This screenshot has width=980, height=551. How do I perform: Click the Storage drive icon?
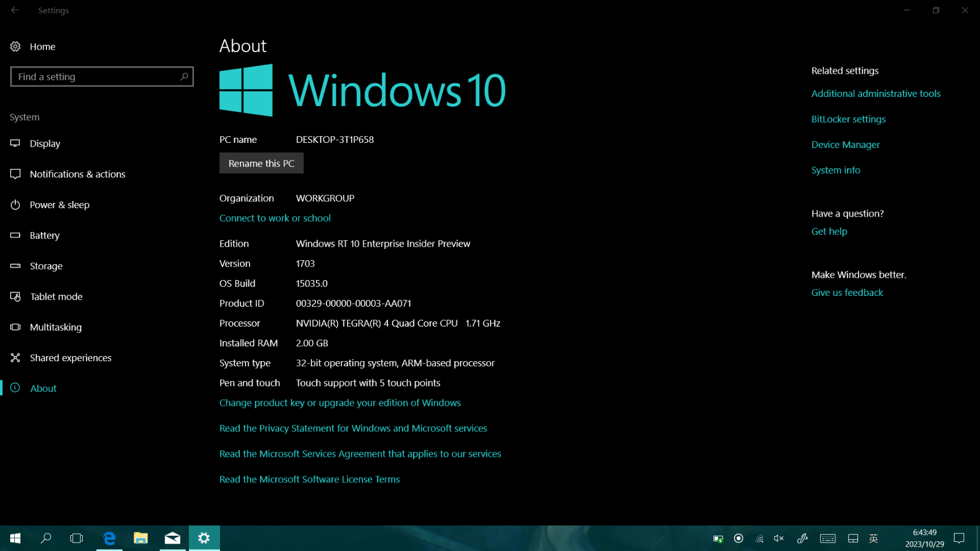(15, 266)
